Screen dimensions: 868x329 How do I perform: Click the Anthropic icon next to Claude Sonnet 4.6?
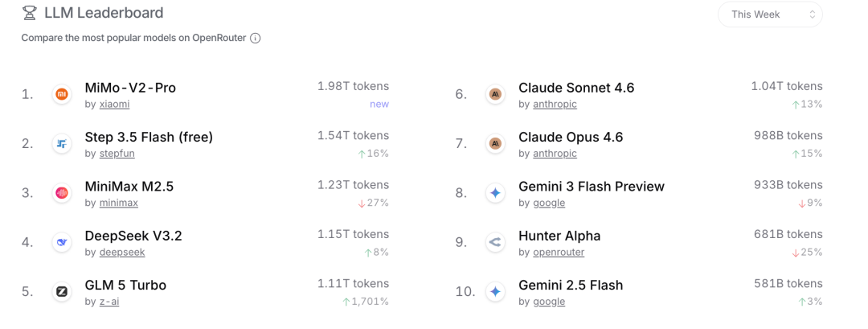[495, 95]
